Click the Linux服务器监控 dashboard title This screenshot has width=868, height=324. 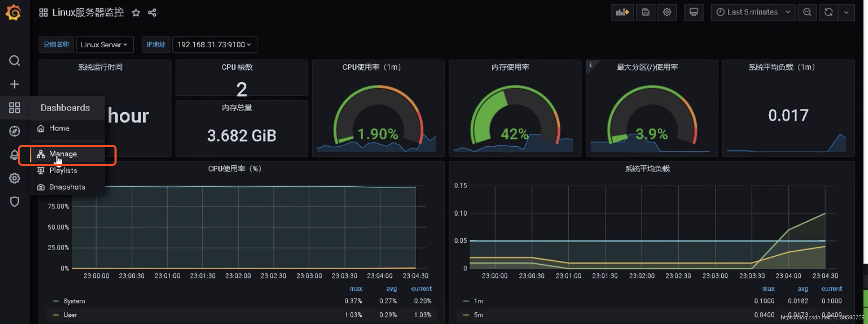click(88, 13)
